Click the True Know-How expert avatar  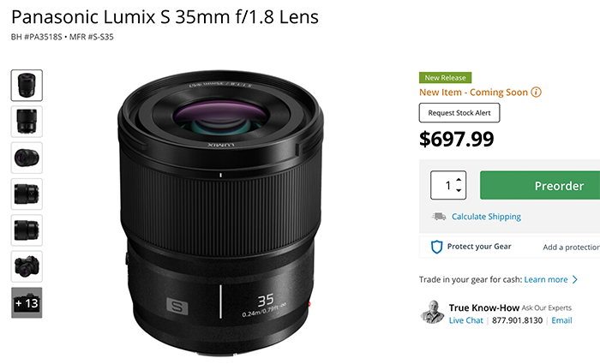pyautogui.click(x=433, y=313)
